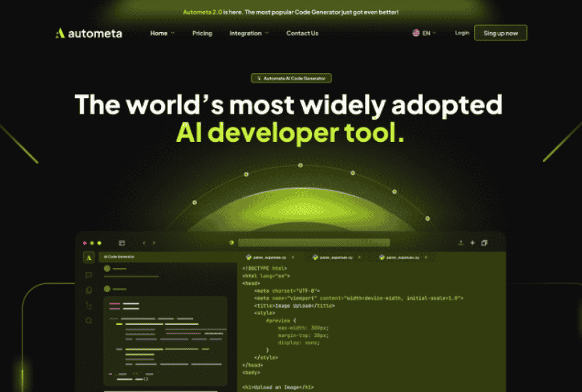
Task: Click the Autometa 'A' icon in editor sidebar
Action: point(89,257)
